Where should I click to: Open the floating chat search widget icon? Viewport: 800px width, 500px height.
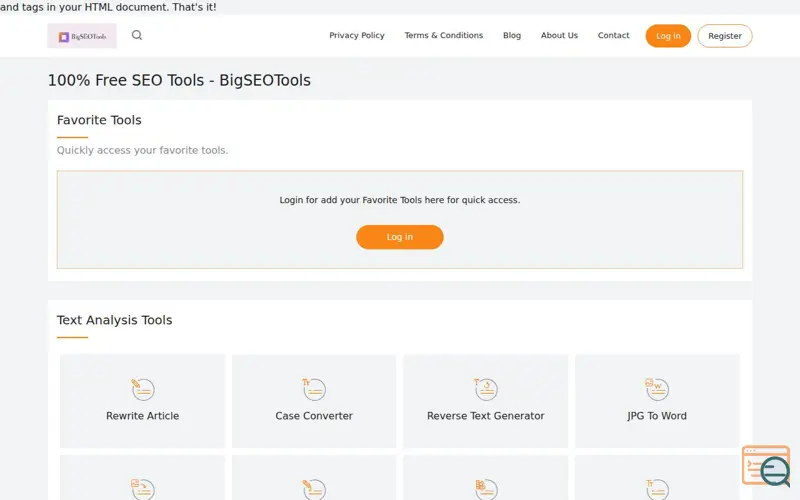[766, 466]
